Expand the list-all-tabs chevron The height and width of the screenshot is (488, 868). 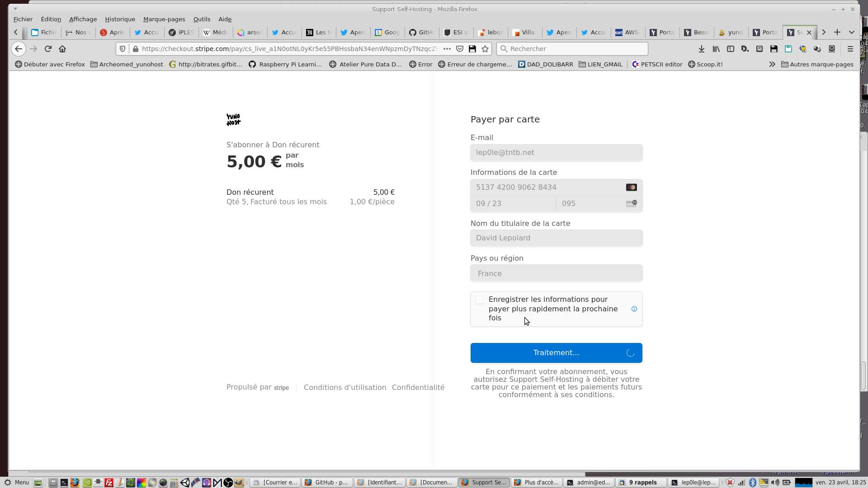coord(852,32)
